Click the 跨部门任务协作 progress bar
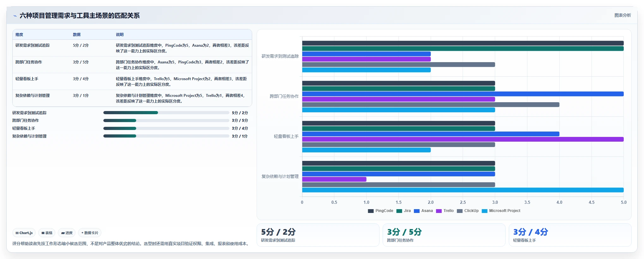The width and height of the screenshot is (644, 259). point(166,121)
